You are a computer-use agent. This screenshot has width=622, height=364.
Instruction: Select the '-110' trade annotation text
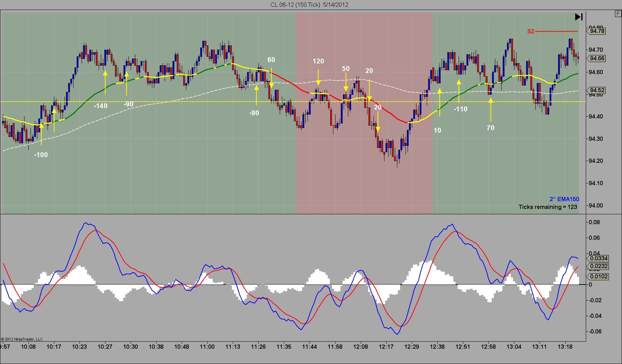coord(460,109)
